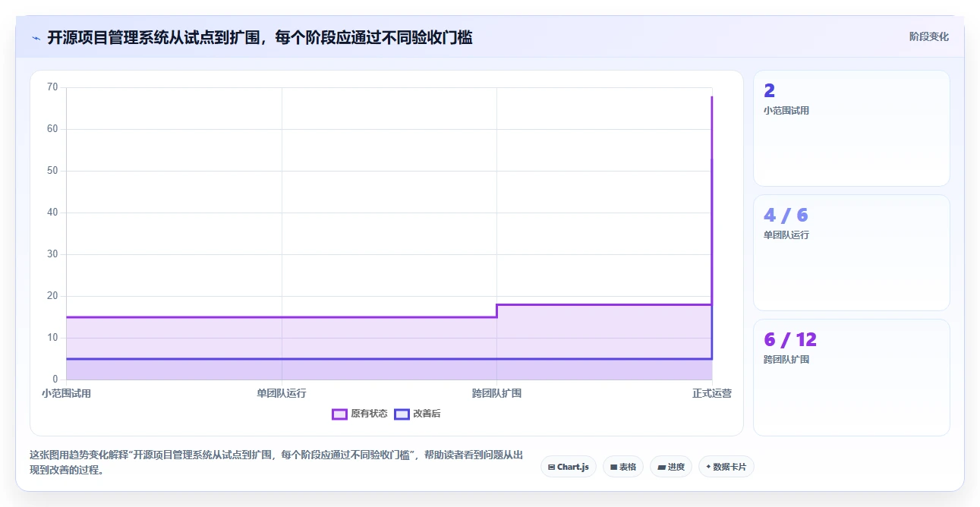Open the 单团队运行 stat card

tap(852, 253)
